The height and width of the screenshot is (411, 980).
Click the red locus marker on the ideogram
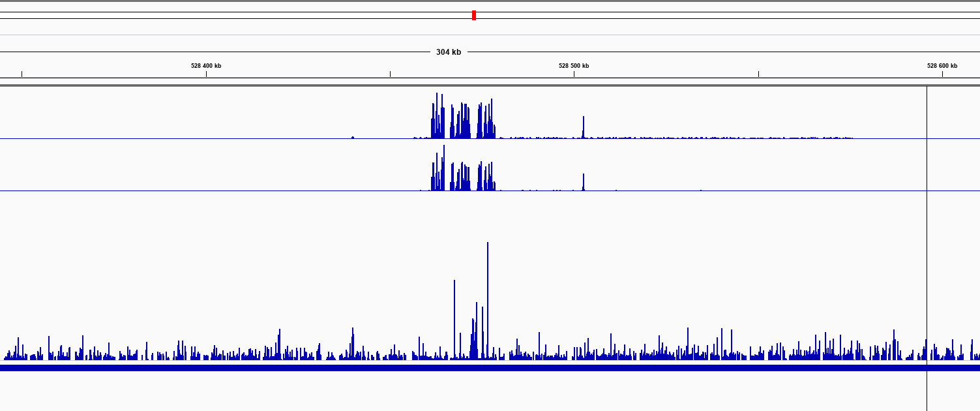pos(474,15)
